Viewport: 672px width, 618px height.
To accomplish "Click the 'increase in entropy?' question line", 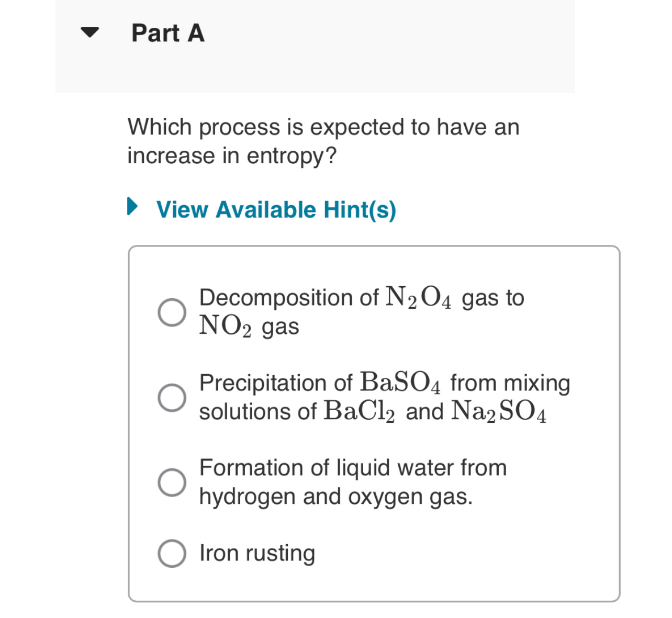I will [232, 156].
